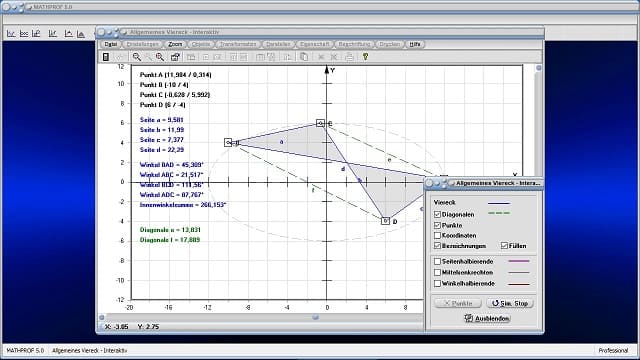The height and width of the screenshot is (360, 640).
Task: Select point B square handle in plot
Action: [228, 142]
